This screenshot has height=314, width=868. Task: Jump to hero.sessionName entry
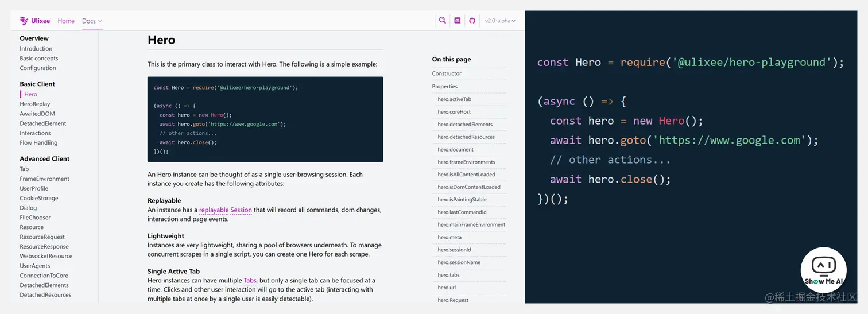coord(459,263)
